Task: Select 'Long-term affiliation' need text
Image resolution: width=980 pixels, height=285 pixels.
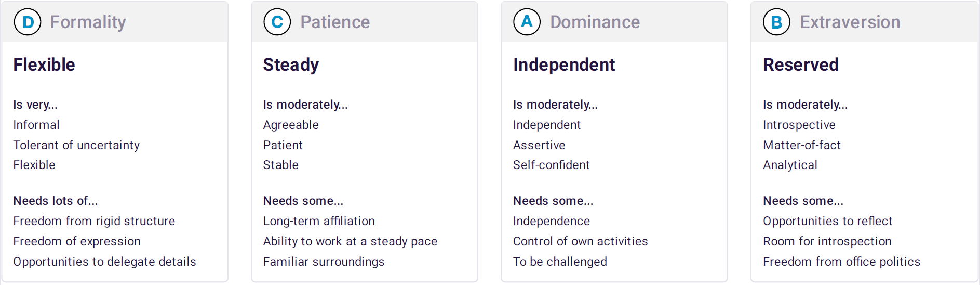Action: (x=319, y=221)
